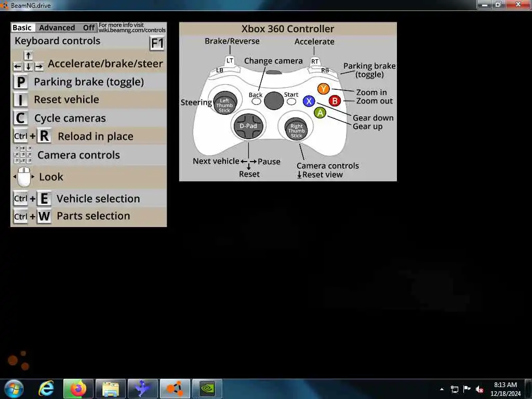Click the Keyboard controls heading

[x=57, y=41]
